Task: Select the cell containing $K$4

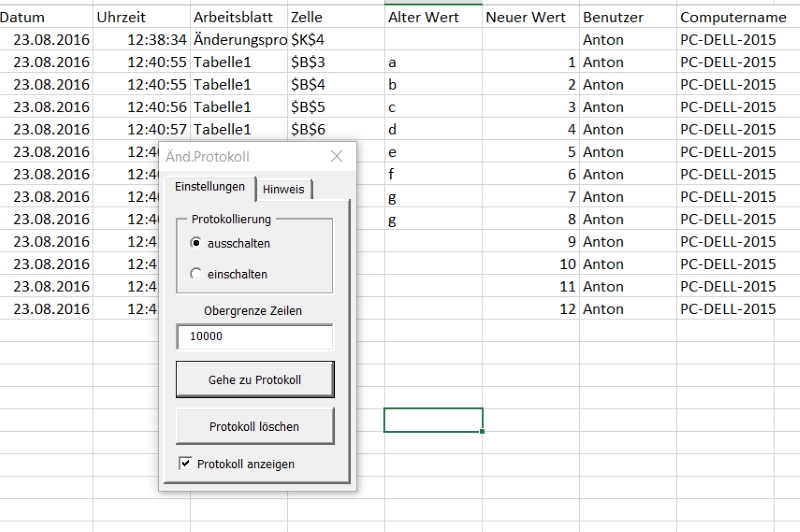Action: [335, 40]
